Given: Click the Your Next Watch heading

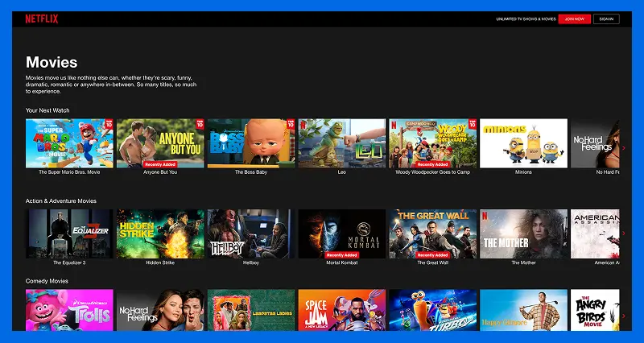Looking at the screenshot, I should click(x=47, y=110).
